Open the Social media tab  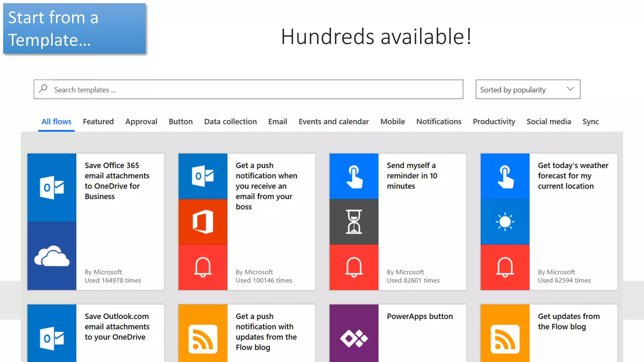tap(549, 122)
